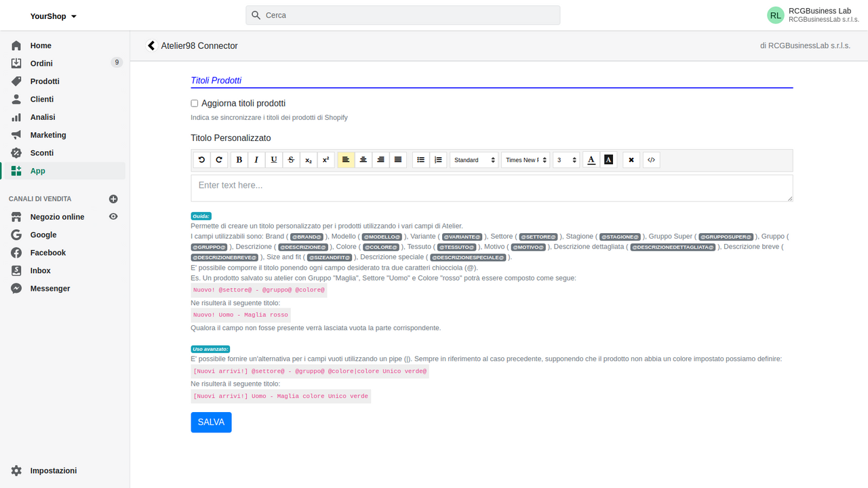Click the Impostazioni gear icon
Viewport: 868px width, 488px height.
click(16, 470)
